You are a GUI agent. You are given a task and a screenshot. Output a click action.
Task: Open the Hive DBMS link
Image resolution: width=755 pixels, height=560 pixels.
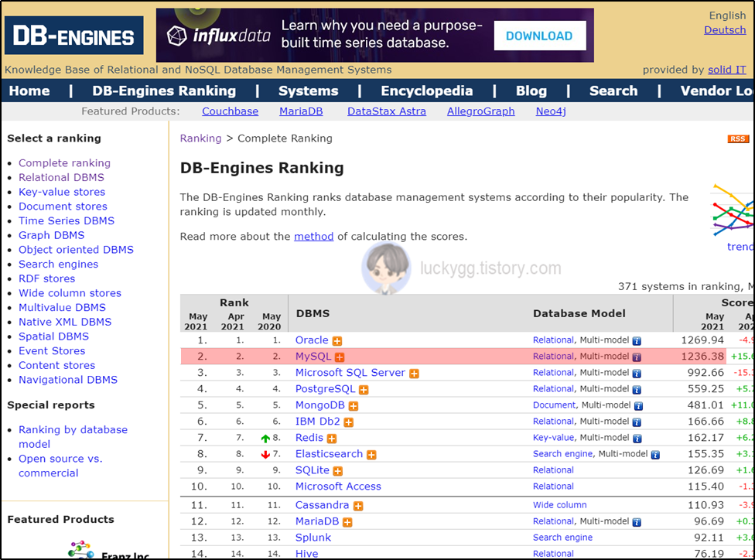[306, 554]
